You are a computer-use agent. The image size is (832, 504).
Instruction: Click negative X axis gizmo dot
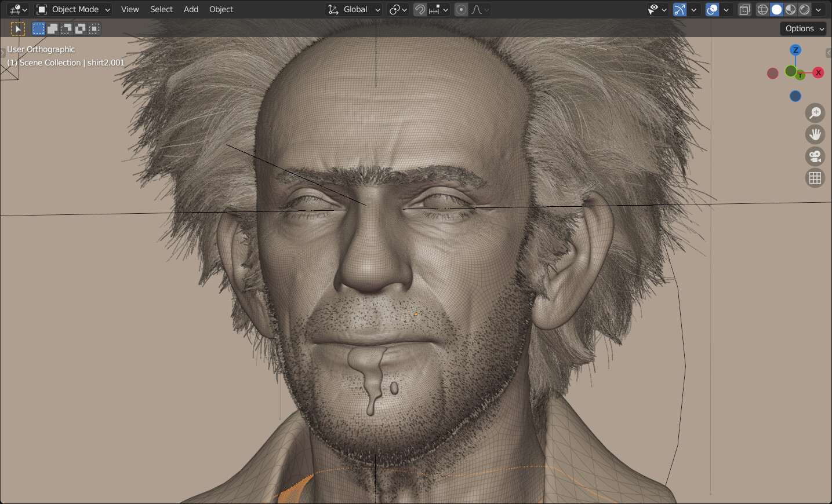(x=772, y=73)
